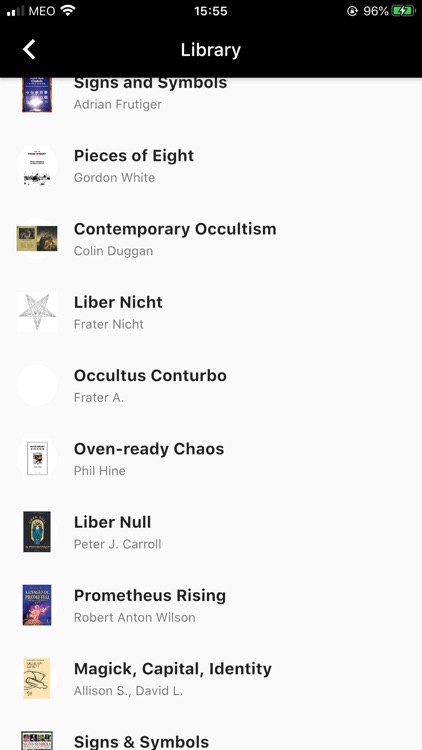Select Contemporary Occultism title text

click(x=175, y=229)
